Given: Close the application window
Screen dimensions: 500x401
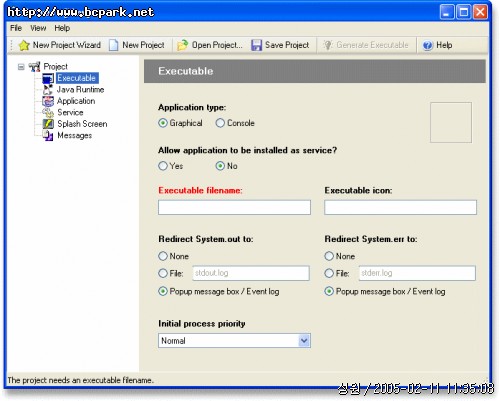Looking at the screenshot, I should 480,12.
